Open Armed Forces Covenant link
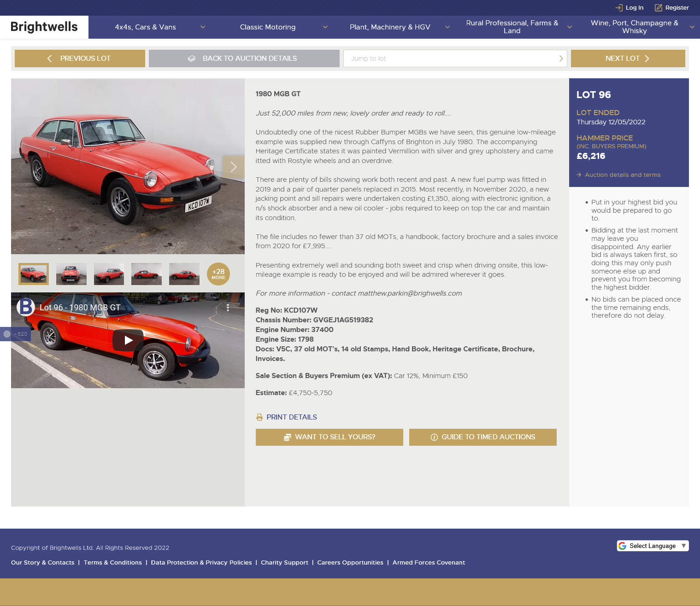This screenshot has width=700, height=606. pyautogui.click(x=429, y=563)
